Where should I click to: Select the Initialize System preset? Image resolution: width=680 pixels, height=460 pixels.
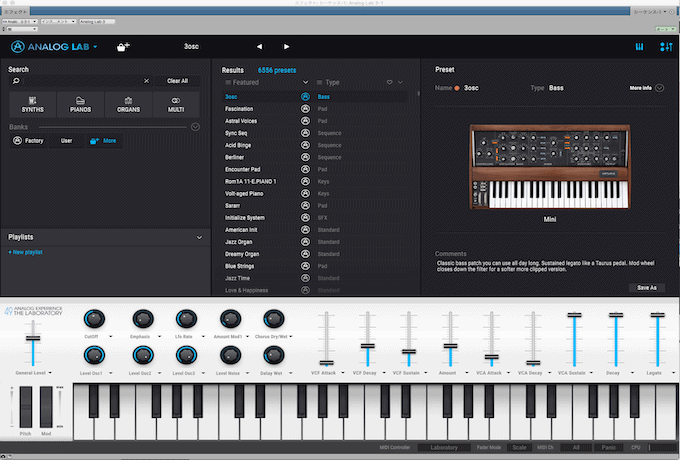coord(245,218)
